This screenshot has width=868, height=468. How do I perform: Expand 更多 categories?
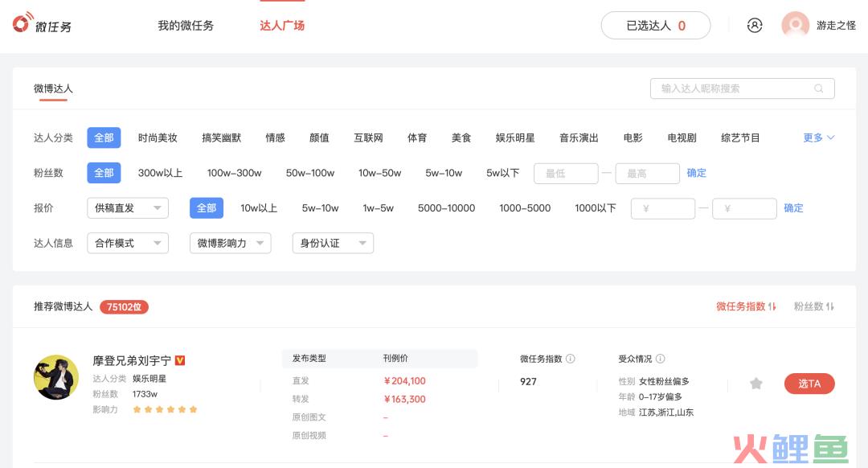(819, 138)
